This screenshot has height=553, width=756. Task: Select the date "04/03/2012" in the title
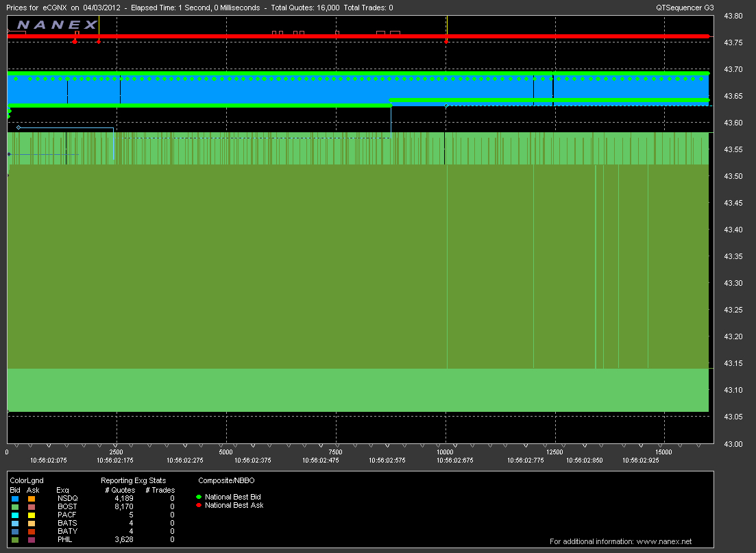(x=101, y=8)
